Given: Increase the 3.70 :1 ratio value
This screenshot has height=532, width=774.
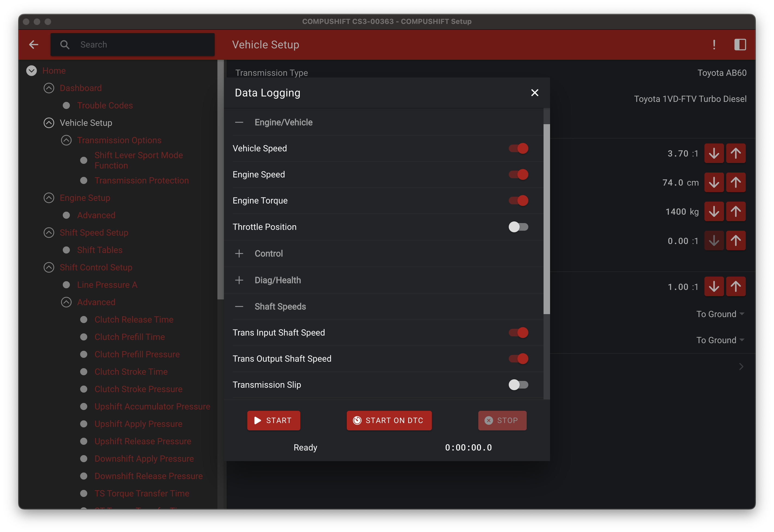Looking at the screenshot, I should 736,153.
